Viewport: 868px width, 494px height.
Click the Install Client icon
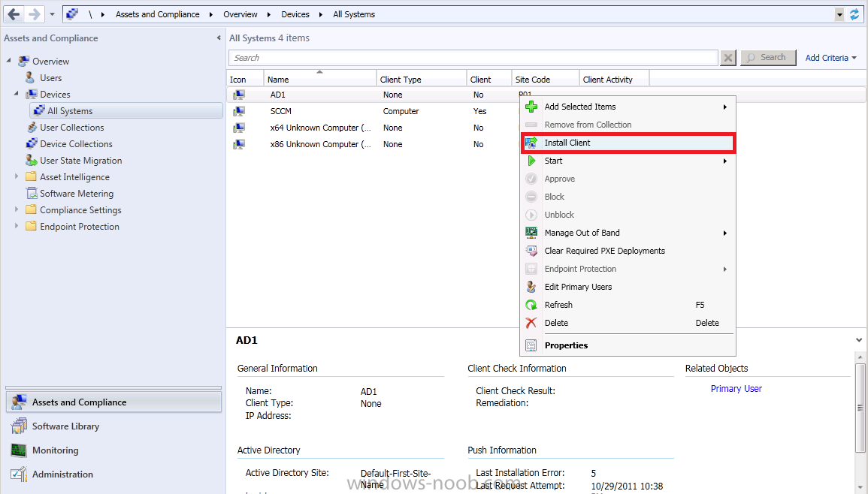tap(531, 143)
